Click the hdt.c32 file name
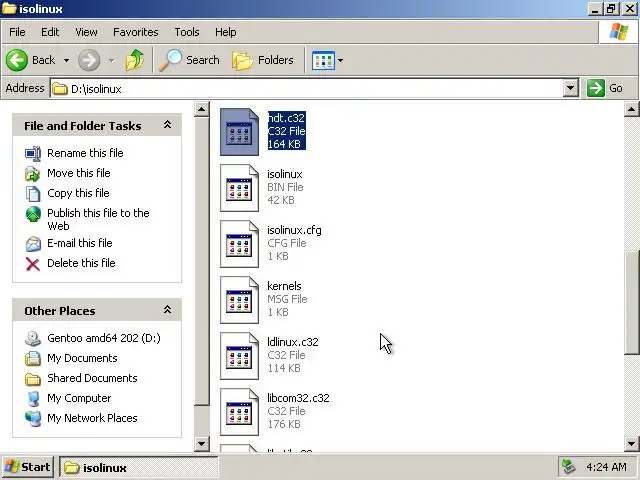Image resolution: width=640 pixels, height=480 pixels. 286,118
